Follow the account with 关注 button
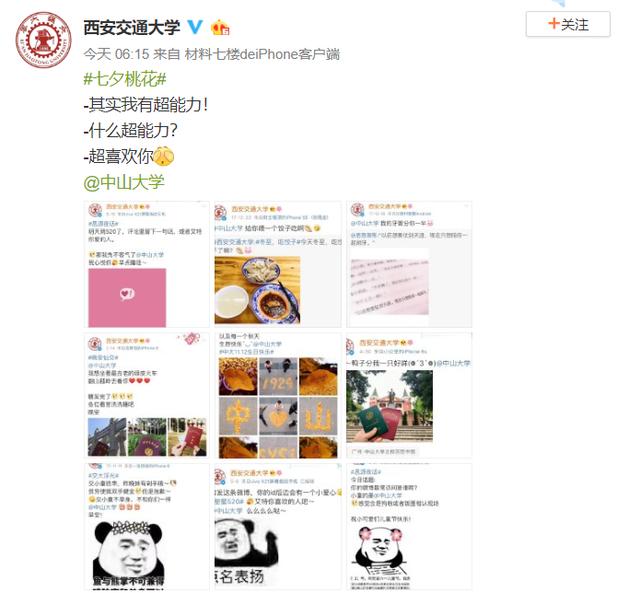 (x=568, y=24)
